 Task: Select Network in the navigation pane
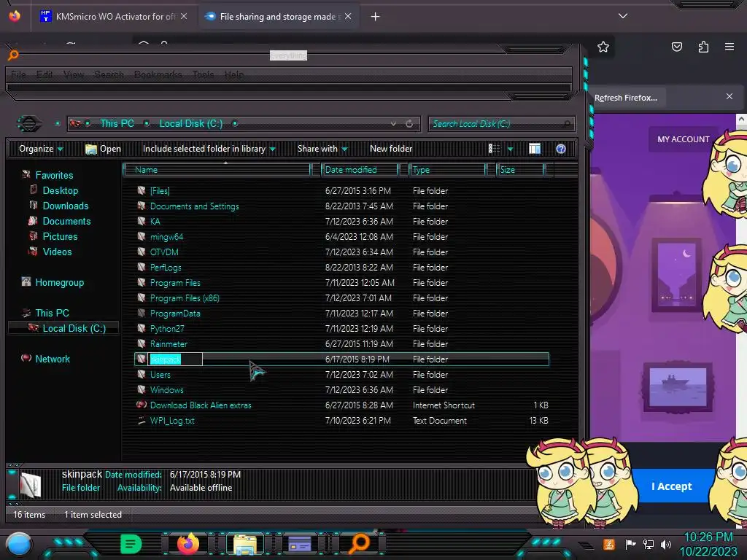(x=53, y=359)
